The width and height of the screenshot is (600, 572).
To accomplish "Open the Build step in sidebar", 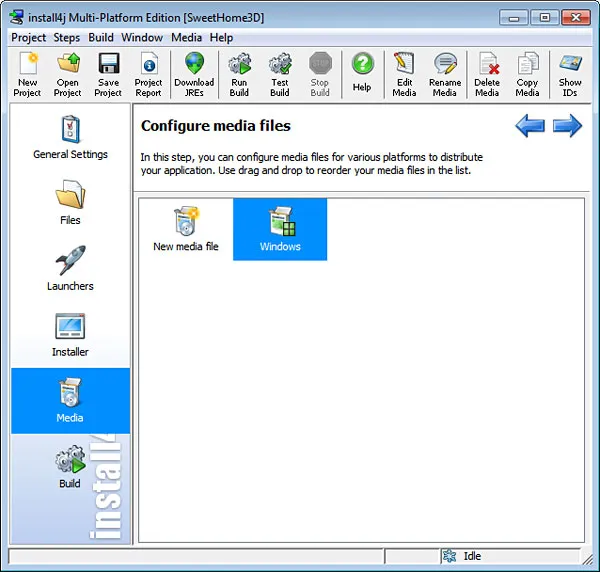I will pyautogui.click(x=70, y=467).
